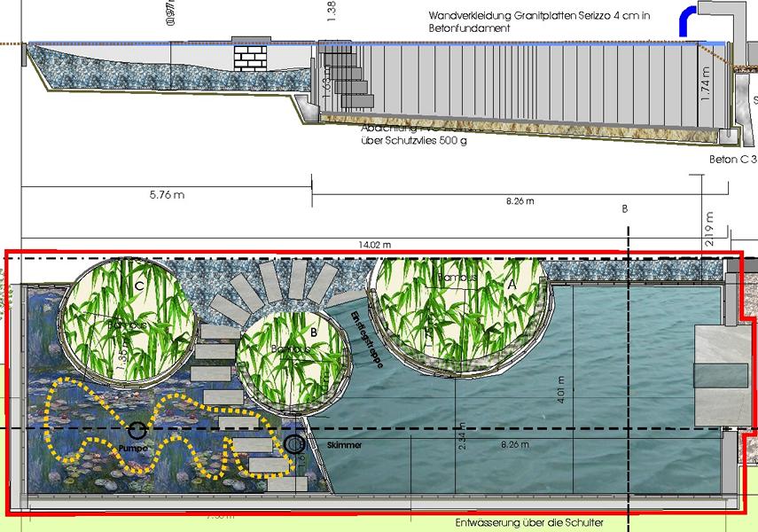This screenshot has height=532, width=758.
Task: Click the '2.19 m' vertical dimension
Action: (709, 229)
